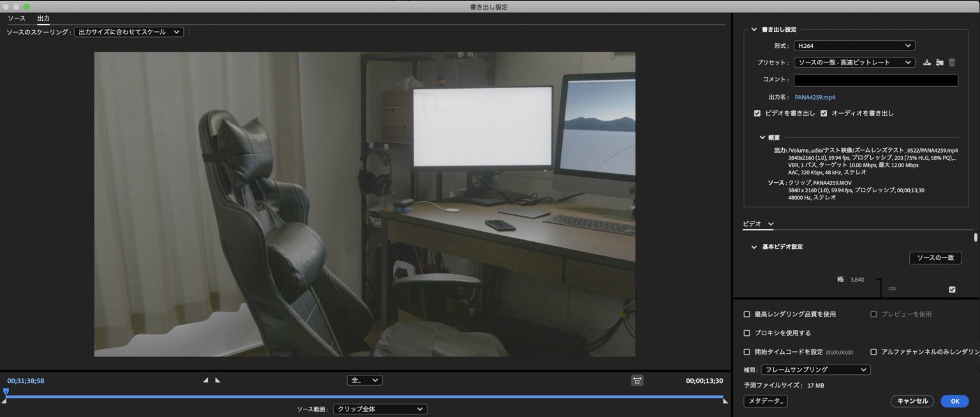Enable 開始タイムコードを設定 checkbox
This screenshot has width=980, height=417.
746,352
